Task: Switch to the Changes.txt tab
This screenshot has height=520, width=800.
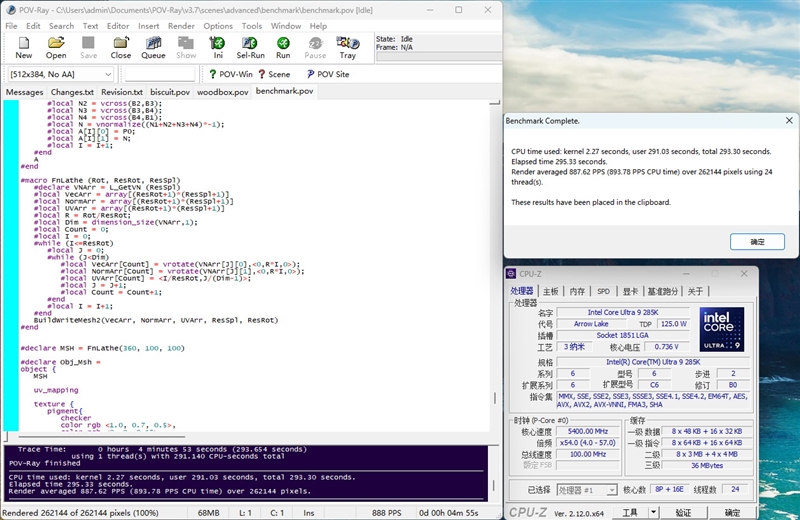Action: [72, 92]
